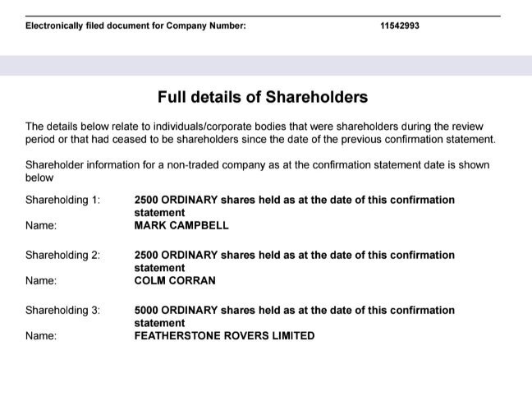532x406 pixels.
Task: Click the Full details of Shareholders heading
Action: (263, 97)
